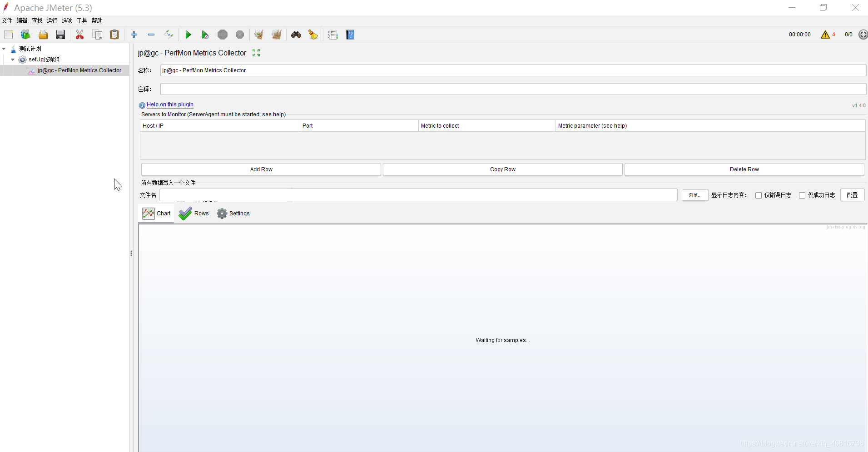Click the Shutdown test icon
The height and width of the screenshot is (452, 868).
pos(240,35)
